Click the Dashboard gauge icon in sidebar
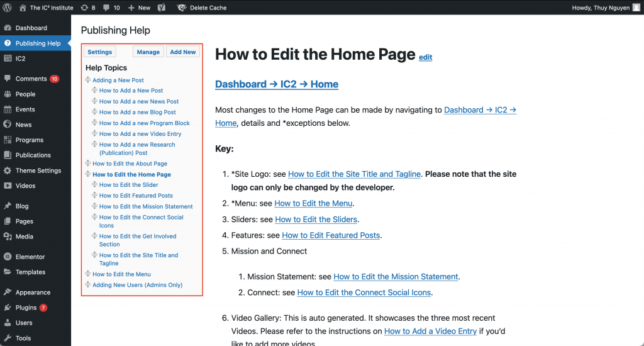Image resolution: width=644 pixels, height=346 pixels. 8,28
